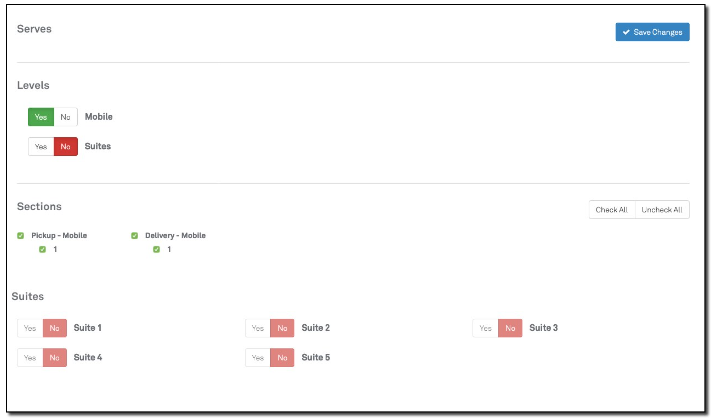Screen dimensions: 713x418
Task: Set Mobile level to No
Action: [x=65, y=117]
